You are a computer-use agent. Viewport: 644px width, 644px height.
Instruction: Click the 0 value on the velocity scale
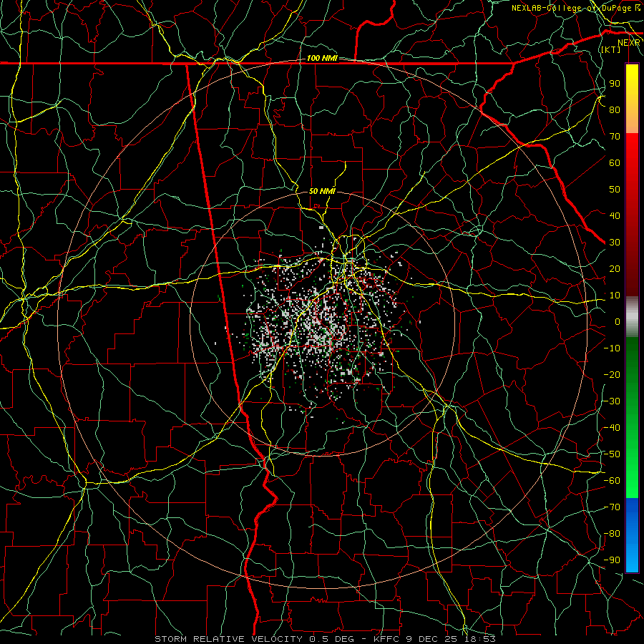coord(618,321)
